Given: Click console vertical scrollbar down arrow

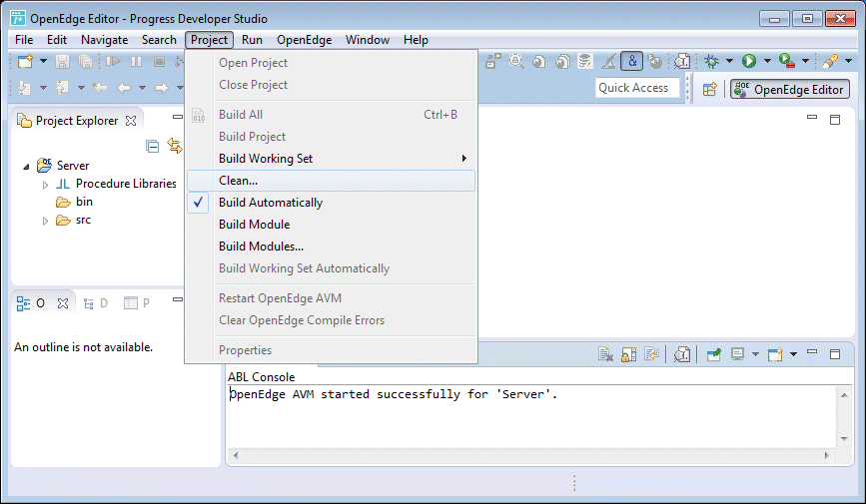Looking at the screenshot, I should pos(844,439).
